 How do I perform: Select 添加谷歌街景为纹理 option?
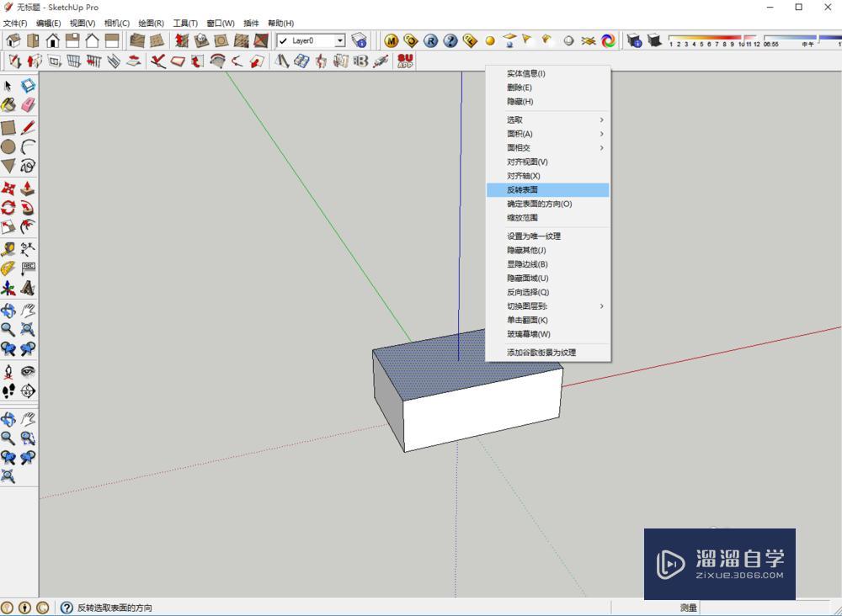(548, 353)
